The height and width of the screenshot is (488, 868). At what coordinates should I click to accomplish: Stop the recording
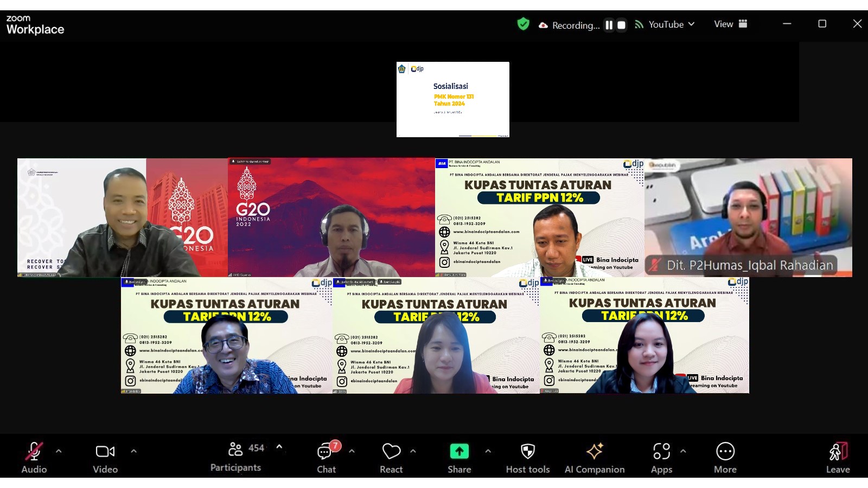point(622,25)
